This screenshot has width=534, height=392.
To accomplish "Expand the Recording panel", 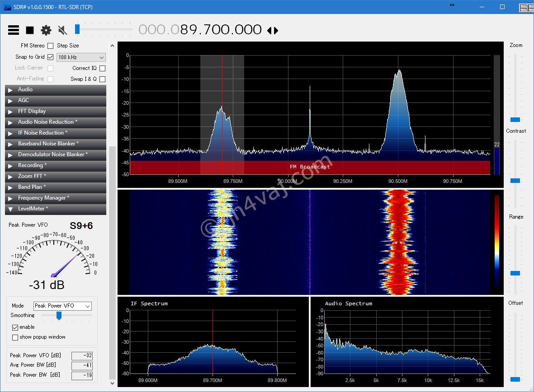I will point(56,166).
